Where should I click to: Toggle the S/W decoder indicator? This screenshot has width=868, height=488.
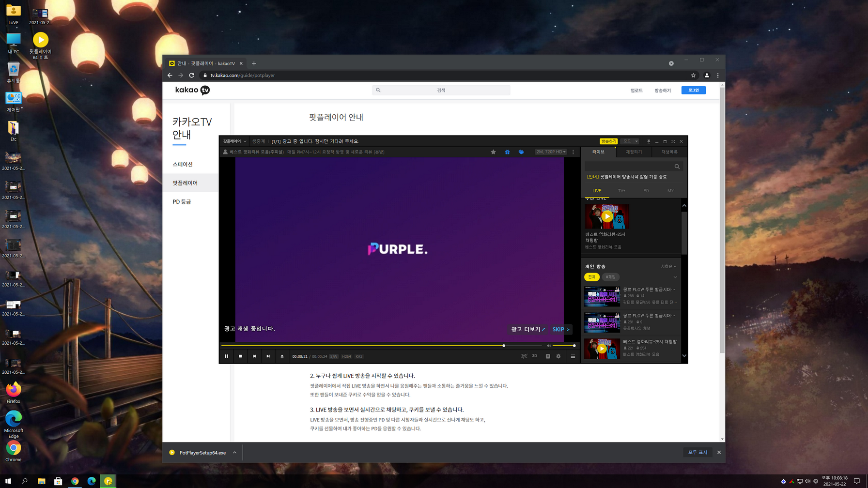[x=334, y=356]
